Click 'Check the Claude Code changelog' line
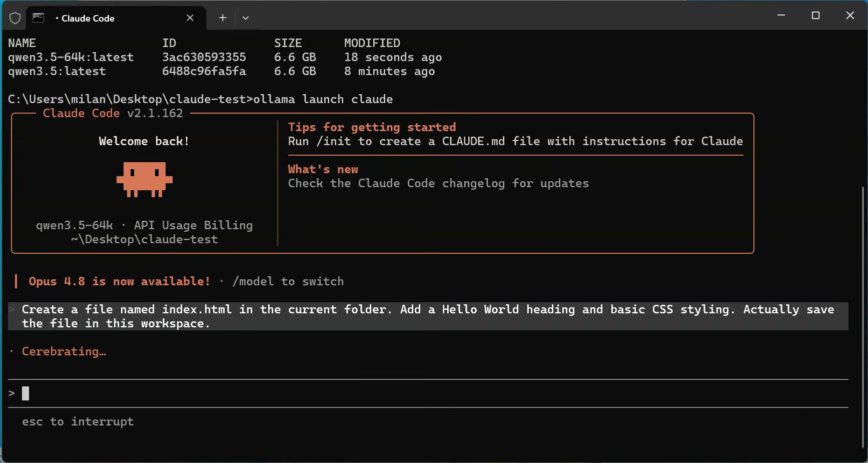The height and width of the screenshot is (463, 868). 439,183
